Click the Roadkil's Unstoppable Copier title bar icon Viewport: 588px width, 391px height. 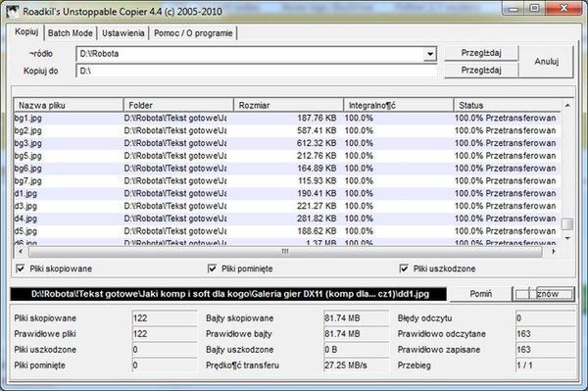tap(13, 11)
